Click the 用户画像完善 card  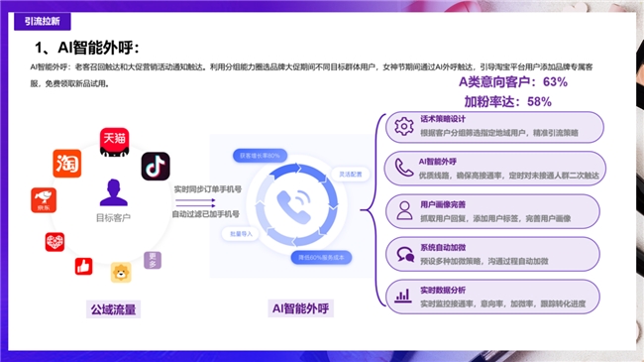[x=492, y=211]
